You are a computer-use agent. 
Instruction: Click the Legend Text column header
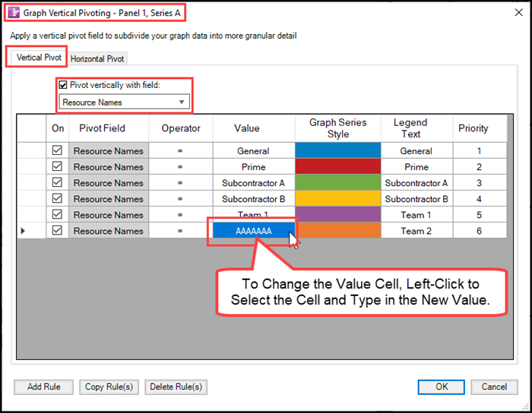(416, 128)
